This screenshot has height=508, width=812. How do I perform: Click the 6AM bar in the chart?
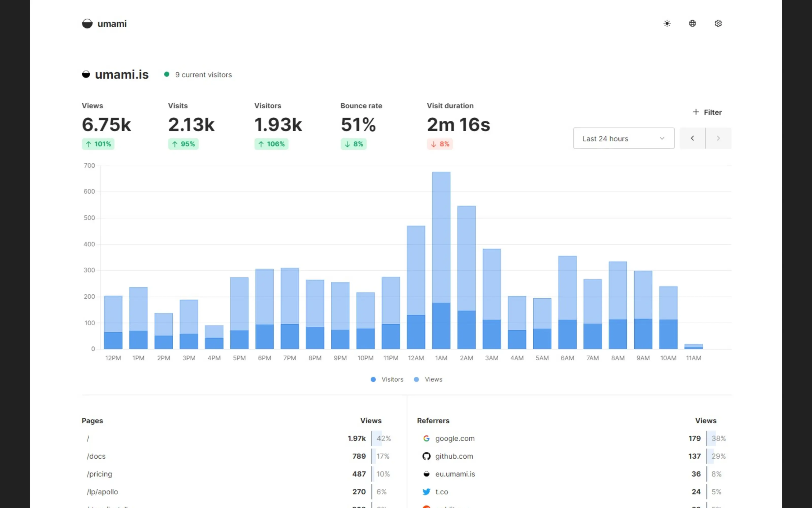(x=567, y=302)
